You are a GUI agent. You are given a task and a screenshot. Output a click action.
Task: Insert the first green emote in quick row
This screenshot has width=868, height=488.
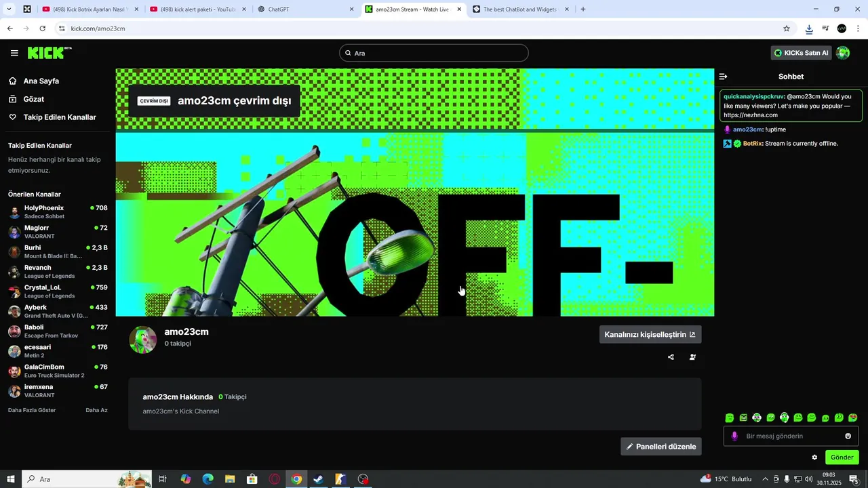[730, 418]
